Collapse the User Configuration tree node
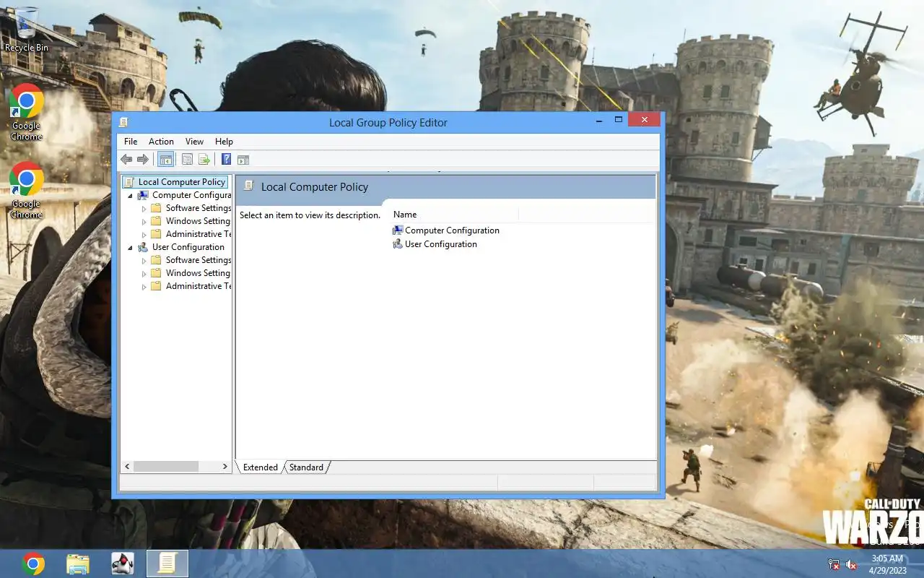The width and height of the screenshot is (924, 578). (x=131, y=247)
